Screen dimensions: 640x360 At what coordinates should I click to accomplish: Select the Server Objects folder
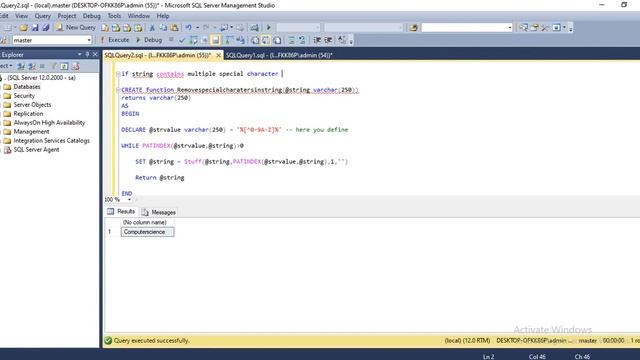32,104
